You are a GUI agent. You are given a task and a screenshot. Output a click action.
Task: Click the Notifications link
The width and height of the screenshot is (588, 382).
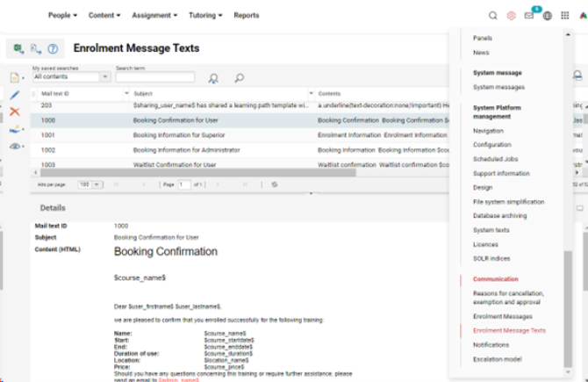point(491,345)
